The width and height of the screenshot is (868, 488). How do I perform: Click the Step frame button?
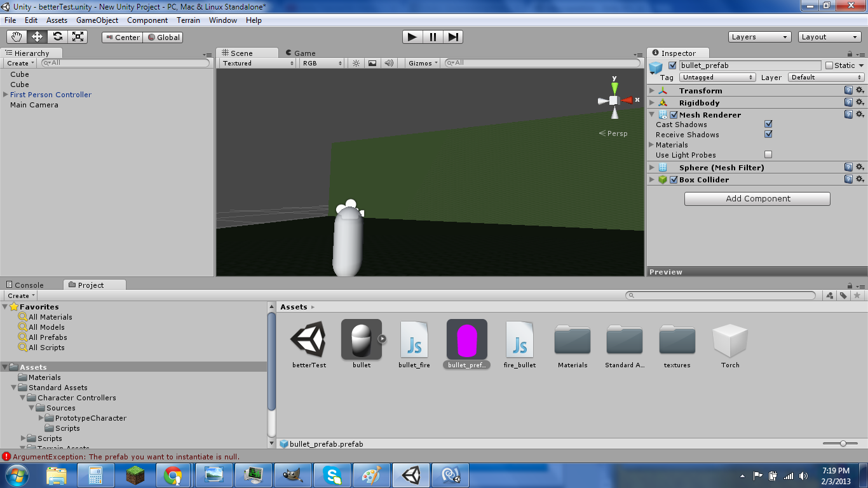(452, 37)
